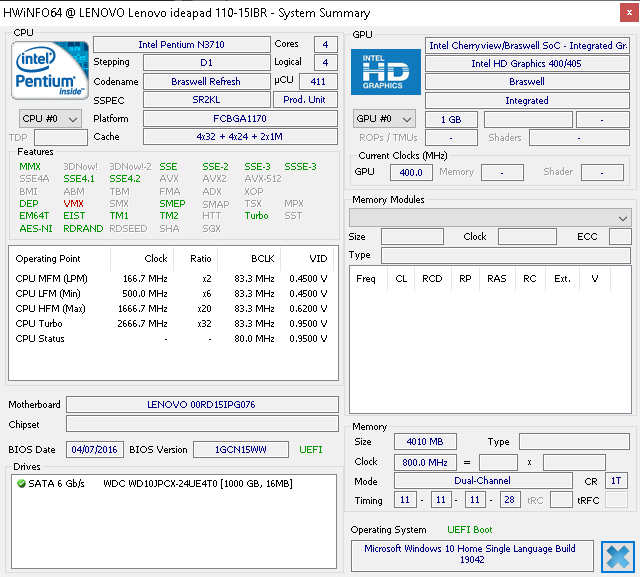The image size is (640, 577).
Task: Click the blue X button beside Operating System
Action: point(618,557)
